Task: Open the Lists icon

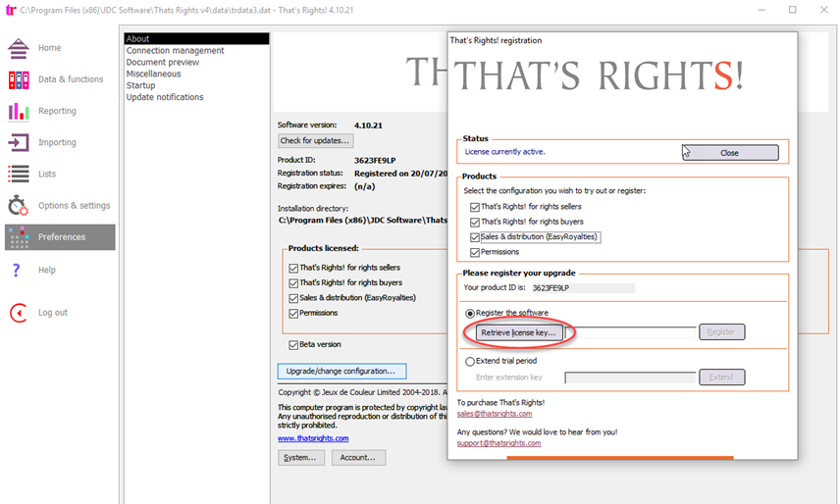Action: pos(19,174)
